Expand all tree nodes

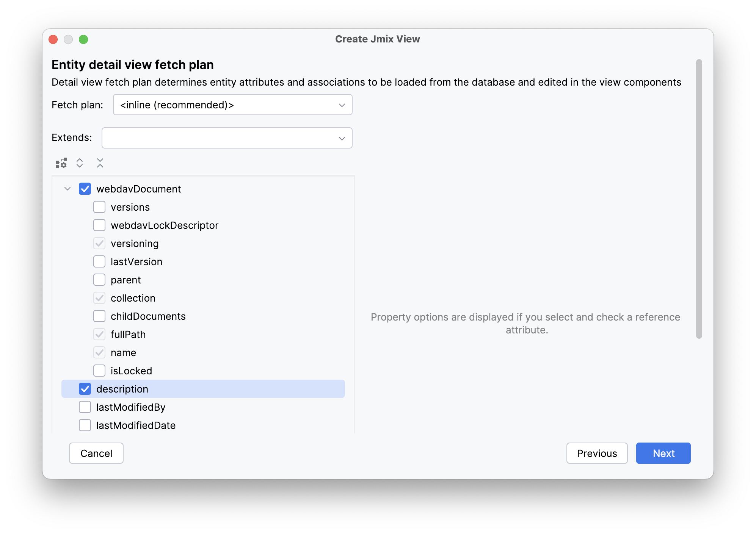click(x=80, y=163)
